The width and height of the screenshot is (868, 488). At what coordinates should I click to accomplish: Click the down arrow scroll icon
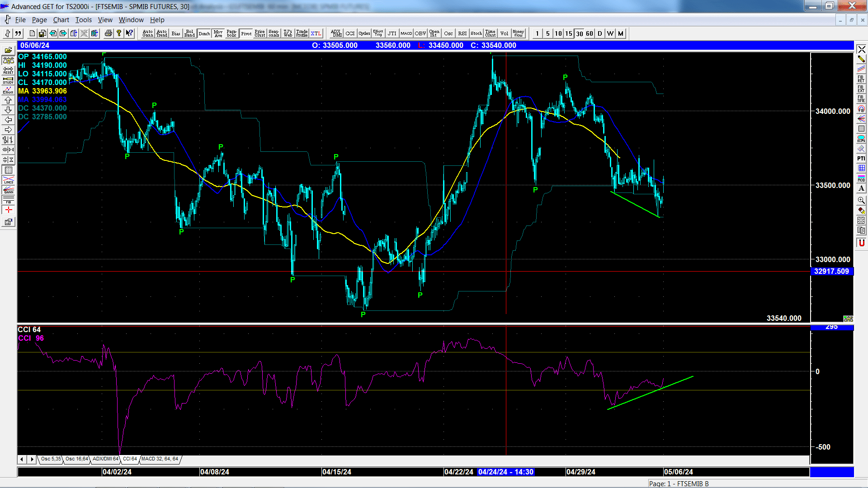pyautogui.click(x=8, y=110)
